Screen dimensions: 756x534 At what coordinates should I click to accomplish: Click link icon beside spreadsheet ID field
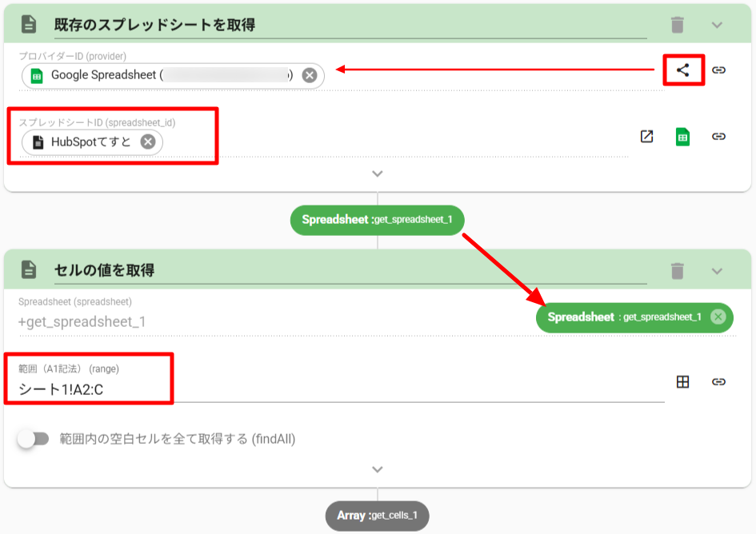[x=718, y=137]
